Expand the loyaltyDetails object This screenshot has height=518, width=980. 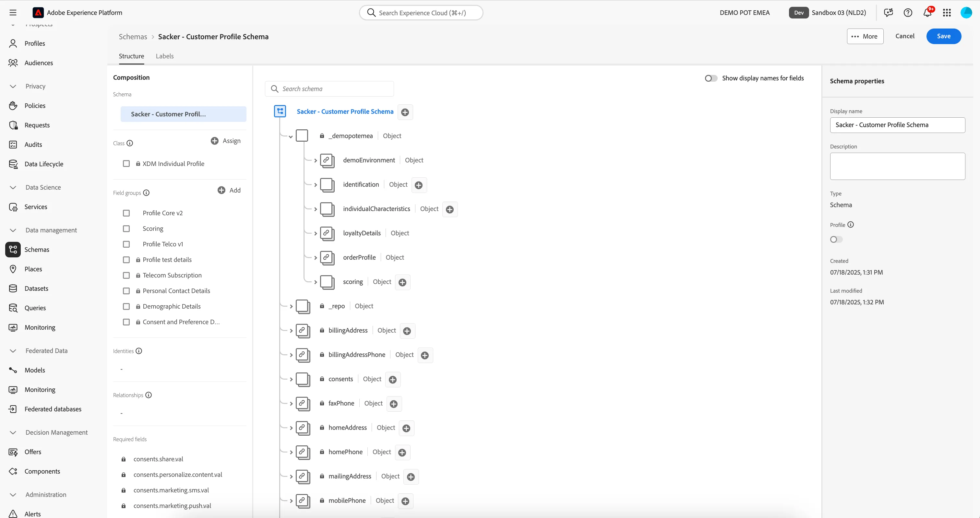point(316,233)
